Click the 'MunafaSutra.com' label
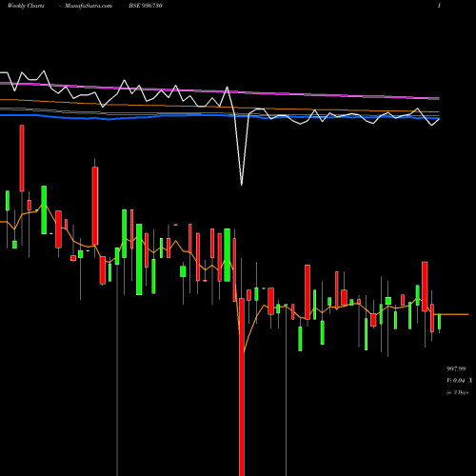This screenshot has width=476, height=476. (89, 6)
